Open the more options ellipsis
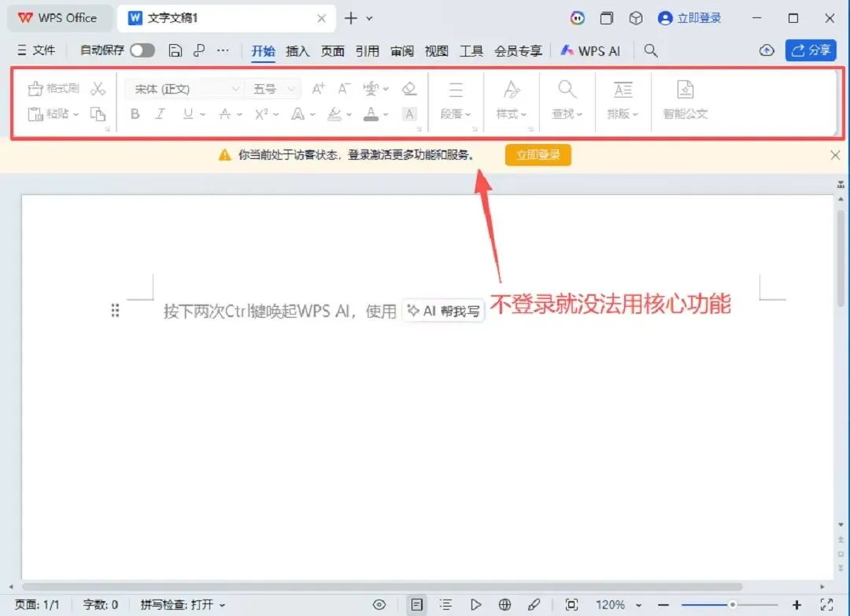Viewport: 850px width, 616px height. click(223, 50)
